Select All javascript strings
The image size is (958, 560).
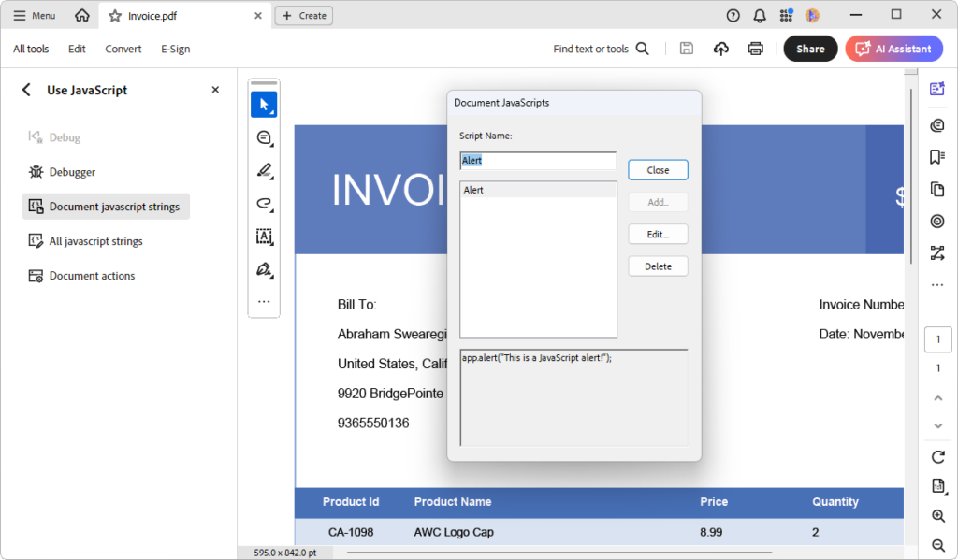pyautogui.click(x=85, y=241)
